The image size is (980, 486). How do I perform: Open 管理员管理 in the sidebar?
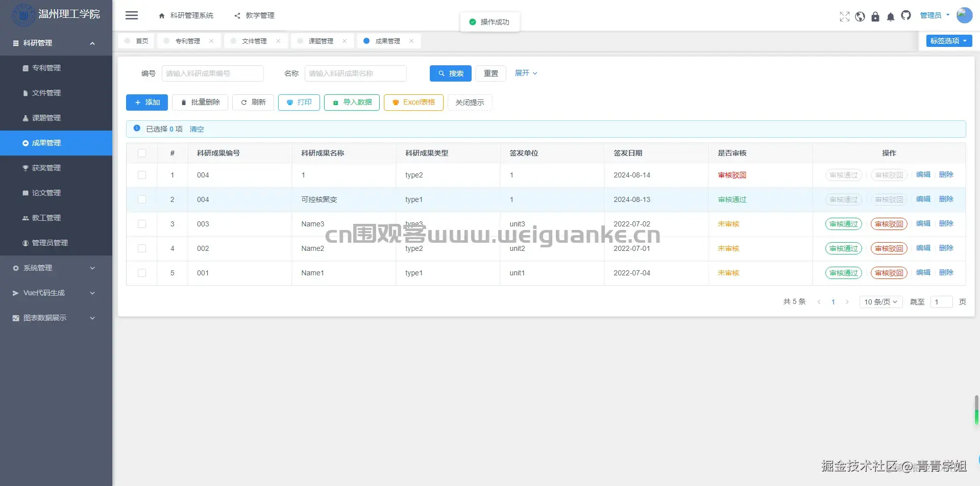(x=56, y=243)
